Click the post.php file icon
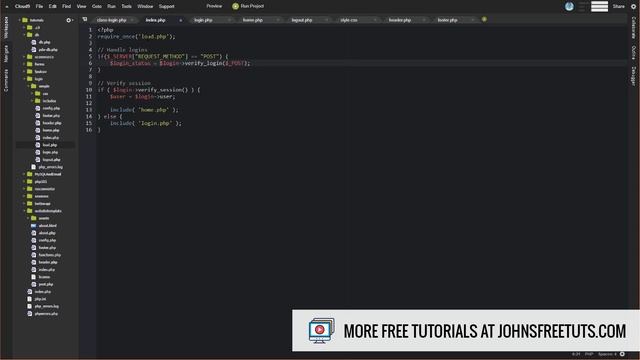 (34, 284)
